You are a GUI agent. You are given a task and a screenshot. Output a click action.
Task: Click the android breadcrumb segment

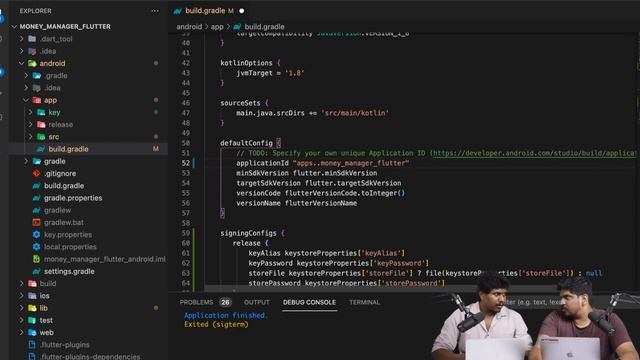[189, 27]
